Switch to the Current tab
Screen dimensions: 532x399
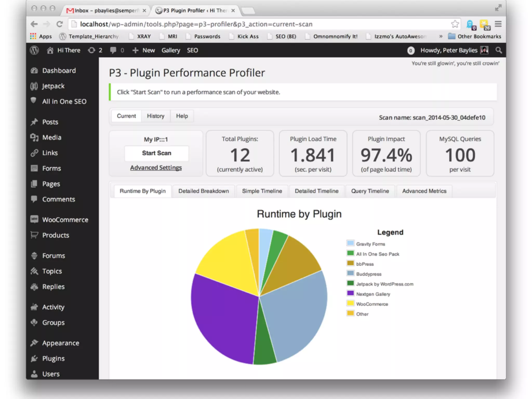(126, 116)
